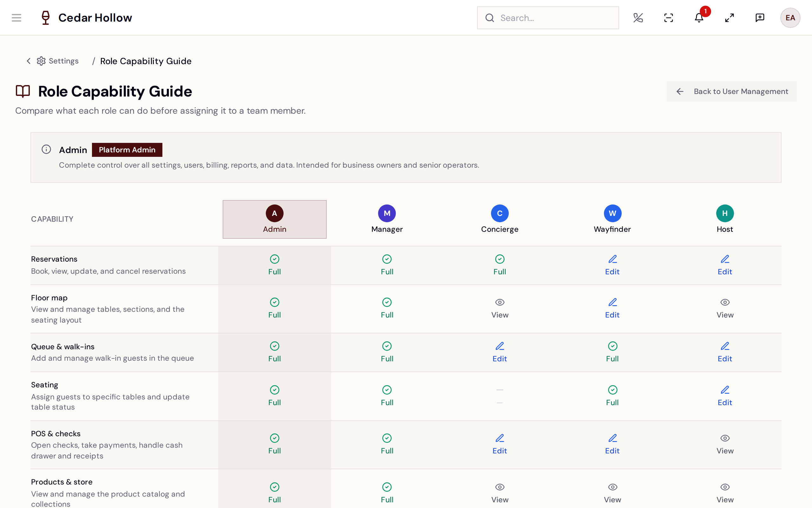This screenshot has height=508, width=812.
Task: Open the hamburger navigation menu
Action: [16, 18]
